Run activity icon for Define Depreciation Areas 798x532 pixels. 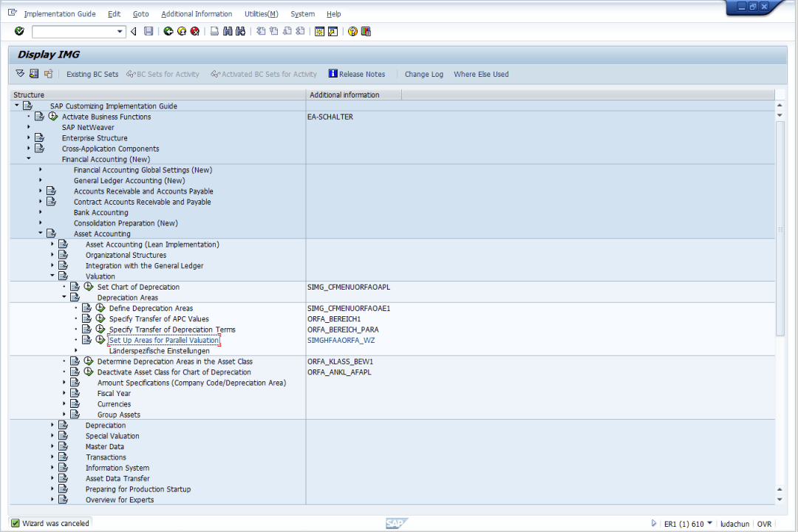point(100,308)
